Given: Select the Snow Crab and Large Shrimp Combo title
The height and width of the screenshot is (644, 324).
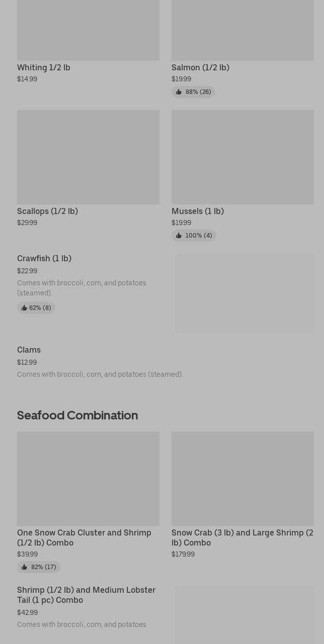Looking at the screenshot, I should tap(242, 538).
